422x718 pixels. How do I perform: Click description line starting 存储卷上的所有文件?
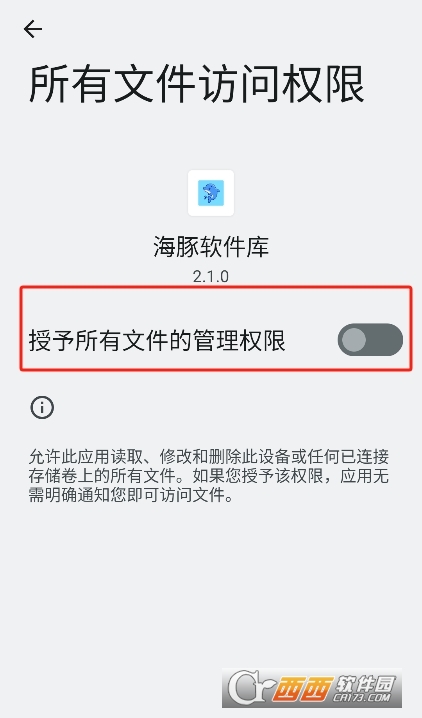click(x=209, y=475)
